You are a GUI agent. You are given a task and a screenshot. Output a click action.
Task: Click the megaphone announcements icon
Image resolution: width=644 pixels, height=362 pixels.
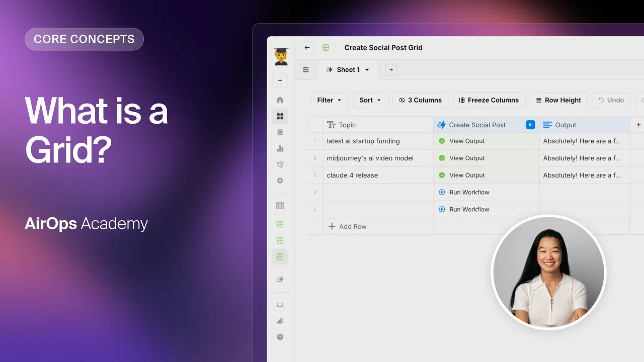click(280, 321)
